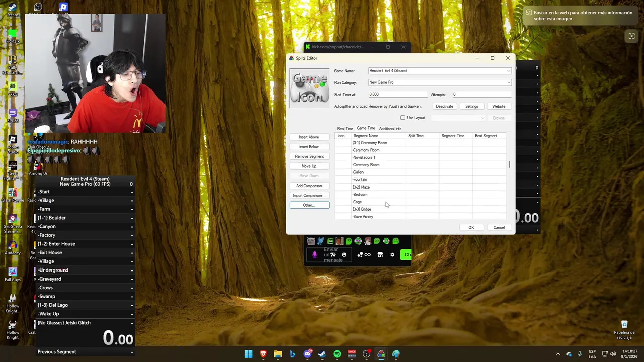Click the segment list scrollbar thumb
This screenshot has width=644, height=362.
tap(510, 164)
